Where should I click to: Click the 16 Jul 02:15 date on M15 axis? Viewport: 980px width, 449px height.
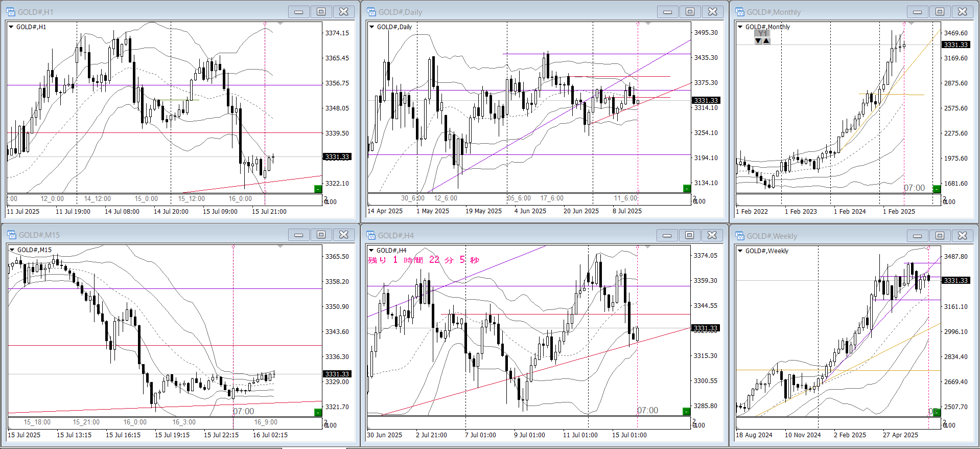click(x=270, y=435)
